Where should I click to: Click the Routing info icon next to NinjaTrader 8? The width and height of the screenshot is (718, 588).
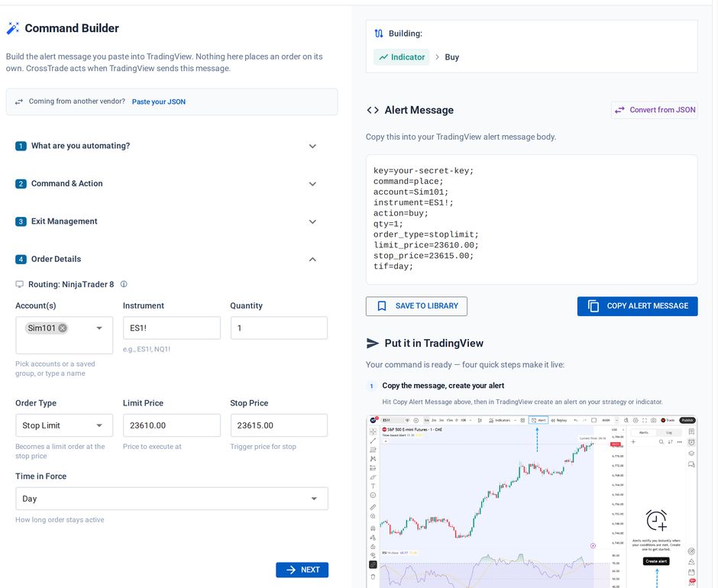[124, 284]
